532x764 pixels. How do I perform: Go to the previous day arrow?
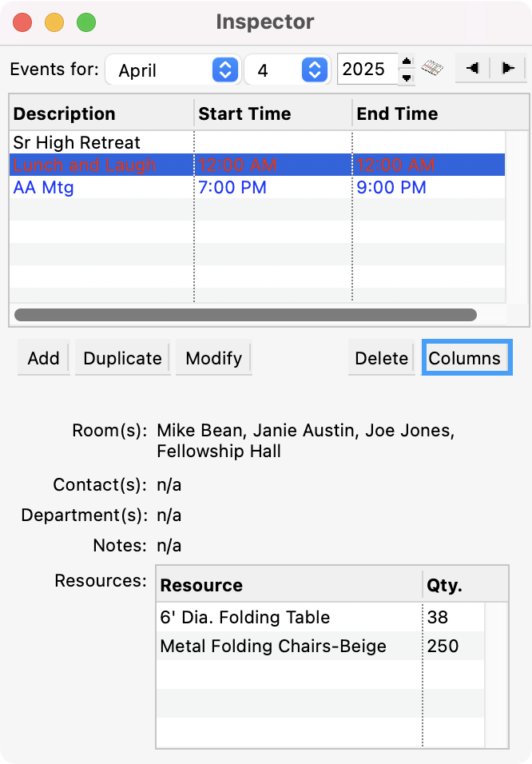472,69
